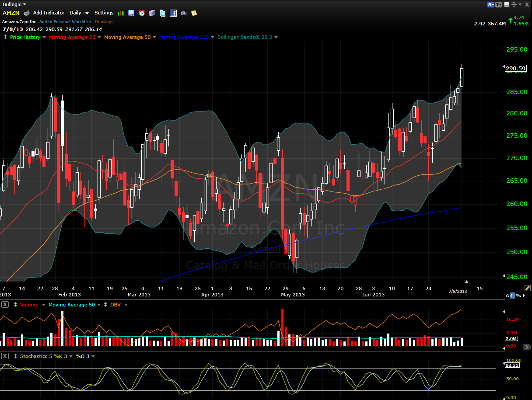Click the stacked pages template icon
The height and width of the screenshot is (400, 532).
pyautogui.click(x=152, y=13)
